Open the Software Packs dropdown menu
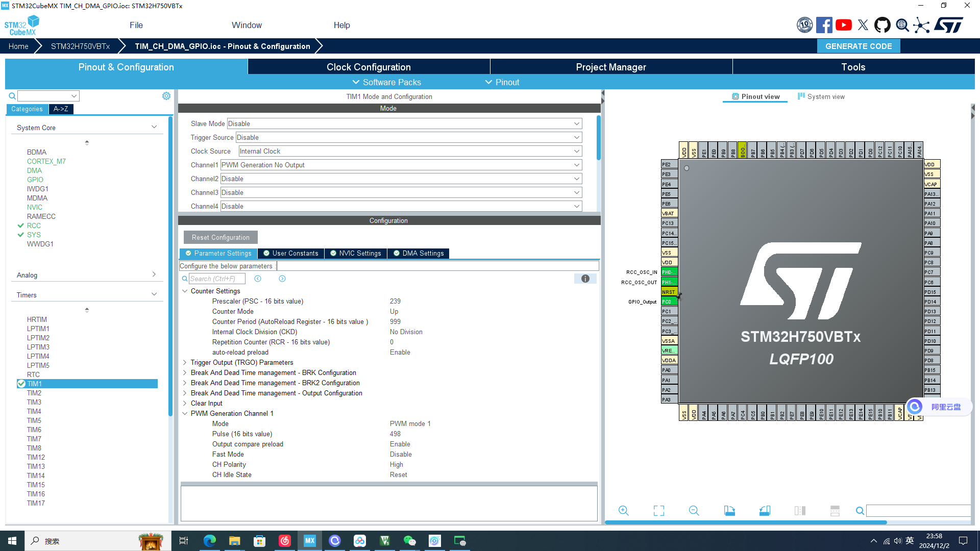 386,82
